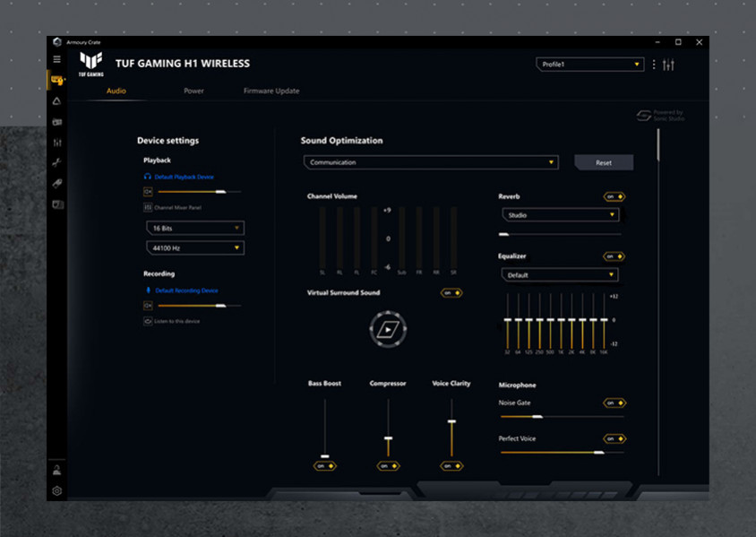The width and height of the screenshot is (756, 537).
Task: Toggle the Equalizer switch
Action: coord(614,256)
